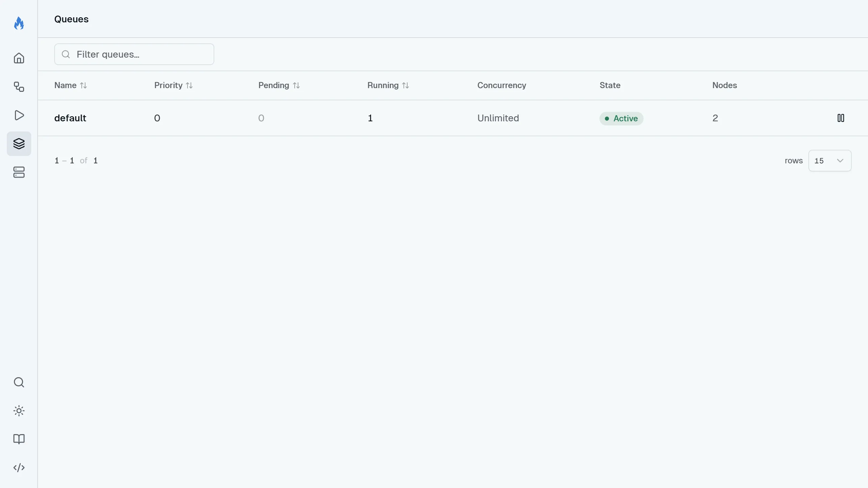Viewport: 868px width, 488px height.
Task: Click the State column header
Action: (x=610, y=85)
